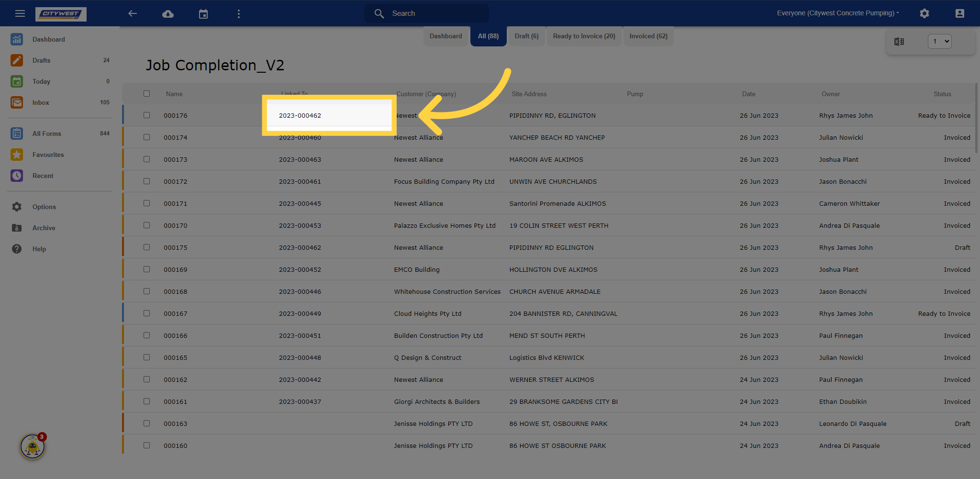
Task: Select the header checkbox to choose all rows
Action: click(x=146, y=93)
